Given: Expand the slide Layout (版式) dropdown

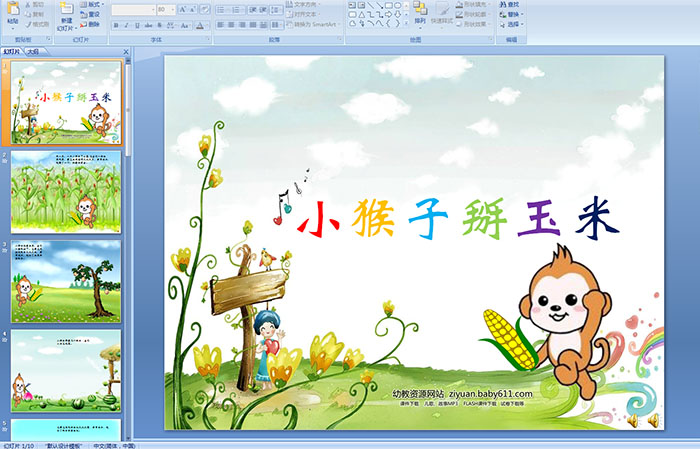Looking at the screenshot, I should (x=90, y=5).
